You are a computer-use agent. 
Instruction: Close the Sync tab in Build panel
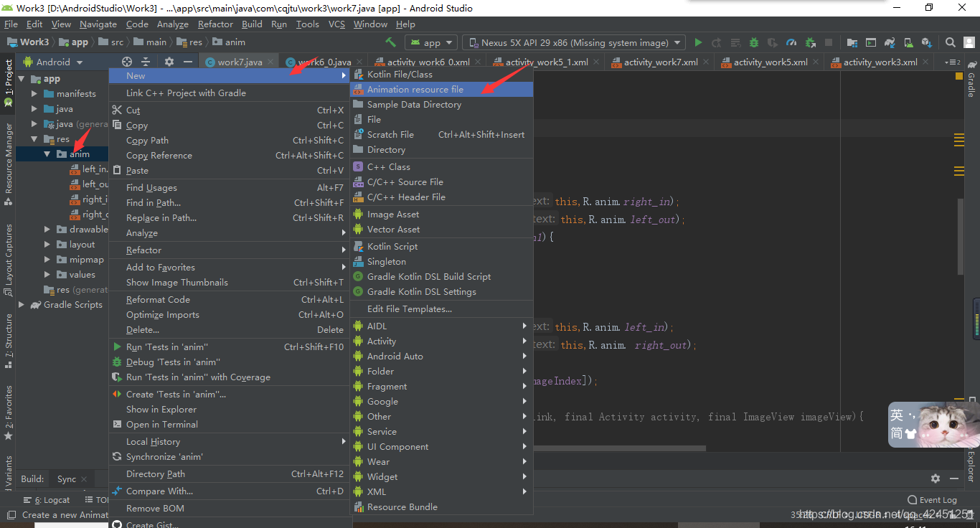(x=84, y=478)
